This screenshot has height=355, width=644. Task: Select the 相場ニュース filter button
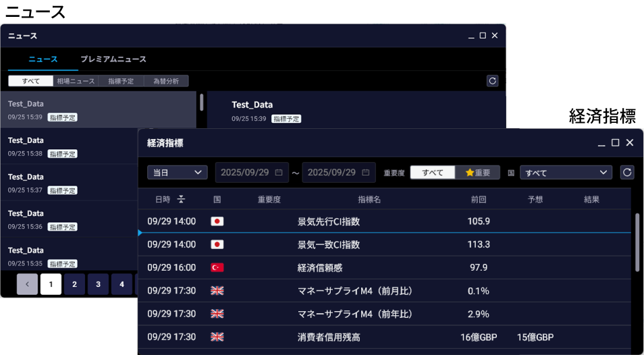coord(76,81)
